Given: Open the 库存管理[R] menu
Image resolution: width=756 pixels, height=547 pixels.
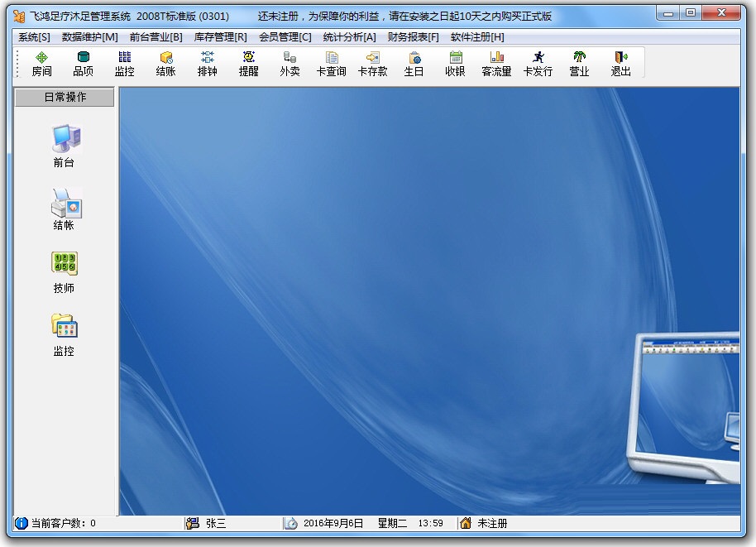Looking at the screenshot, I should click(x=220, y=37).
